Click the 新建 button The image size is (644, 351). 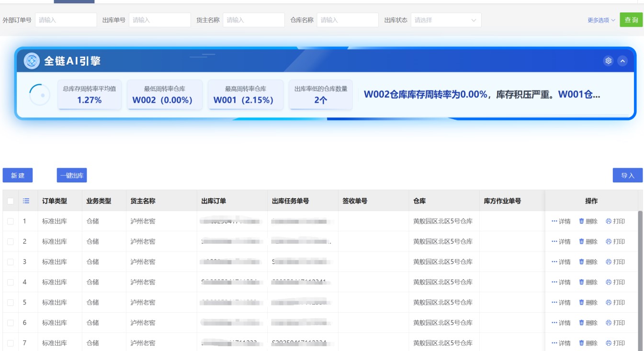[18, 175]
